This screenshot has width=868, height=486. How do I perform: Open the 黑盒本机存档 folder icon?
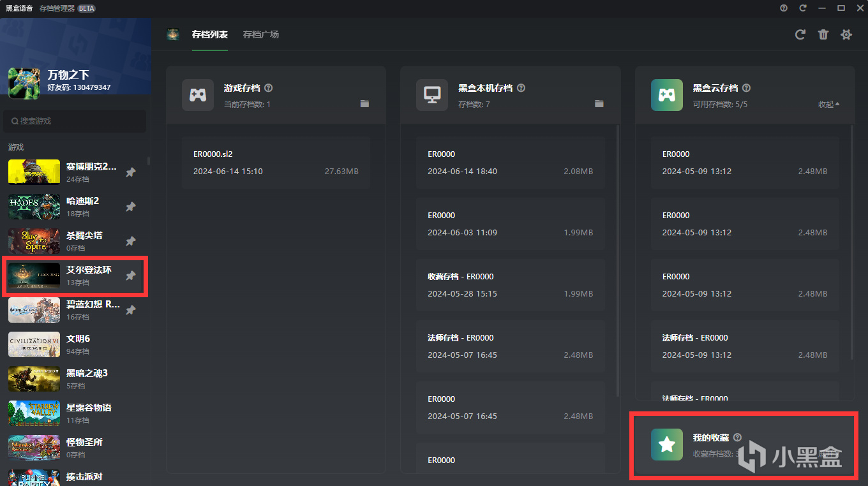(599, 103)
